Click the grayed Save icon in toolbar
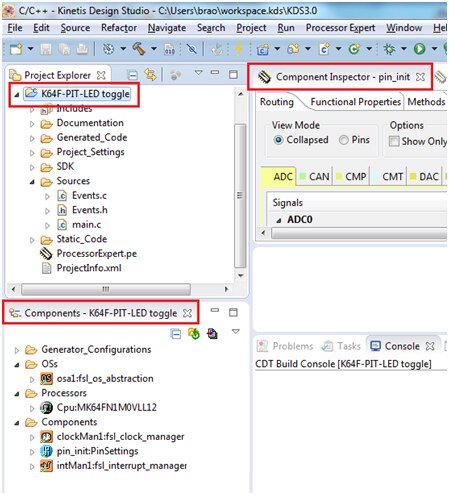Viewport: 449px width, 495px height. click(46, 49)
